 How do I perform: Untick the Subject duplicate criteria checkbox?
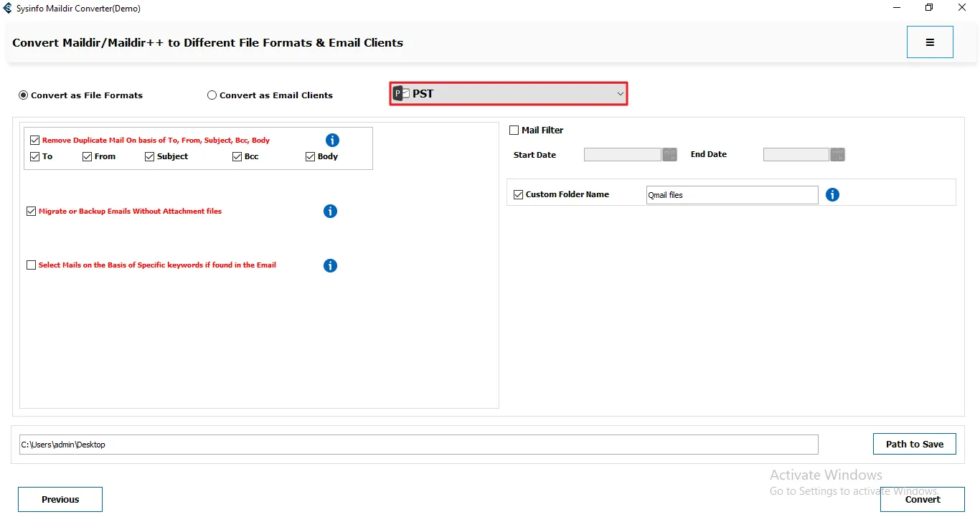150,157
